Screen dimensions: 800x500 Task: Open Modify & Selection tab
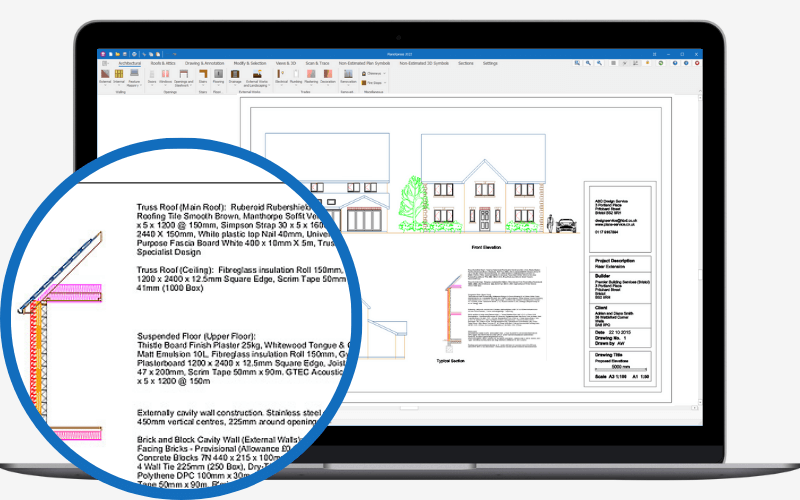250,63
